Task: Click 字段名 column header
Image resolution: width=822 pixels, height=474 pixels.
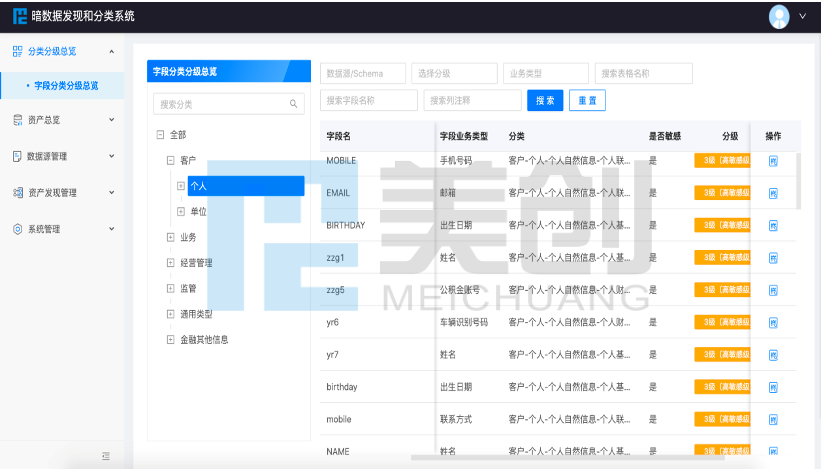Action: [x=339, y=136]
